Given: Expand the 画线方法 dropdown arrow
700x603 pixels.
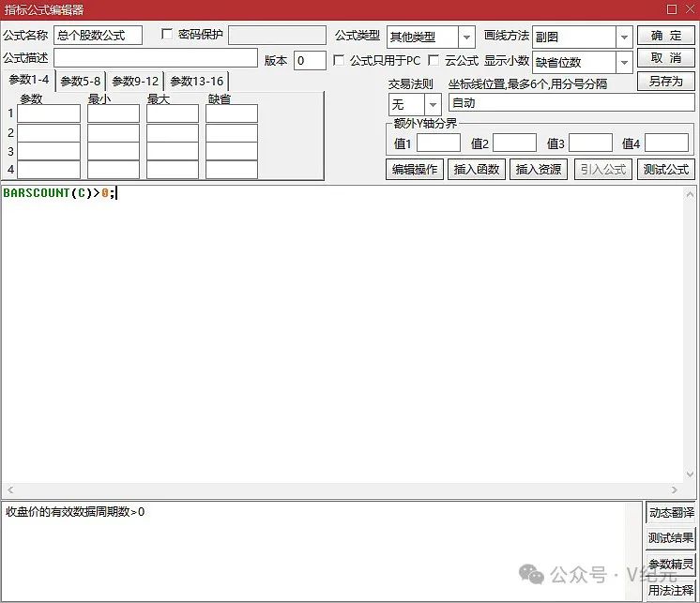Looking at the screenshot, I should pos(624,37).
